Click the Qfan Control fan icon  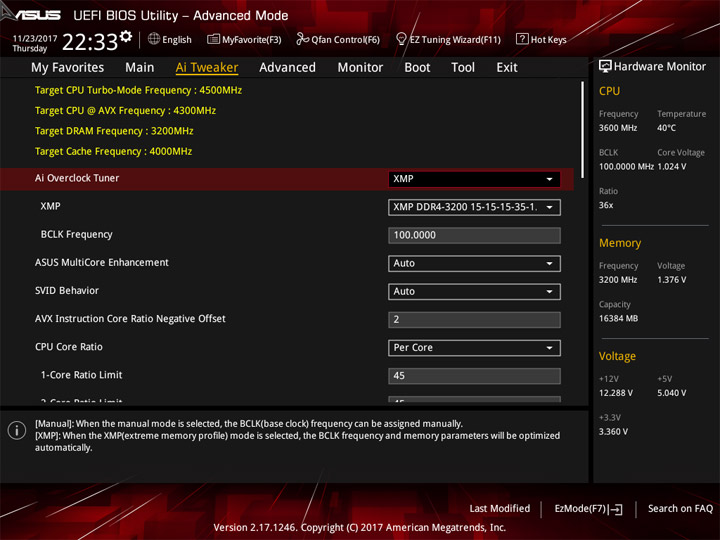pyautogui.click(x=302, y=39)
